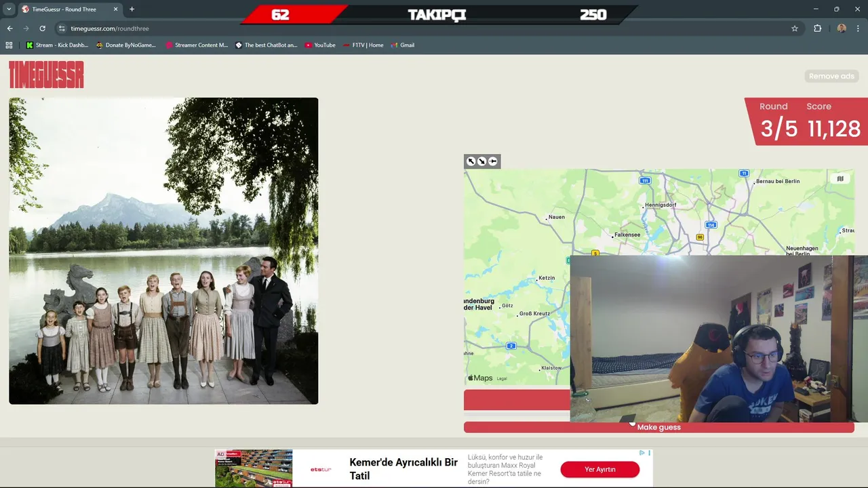Go back using the browser back arrow

(x=9, y=28)
